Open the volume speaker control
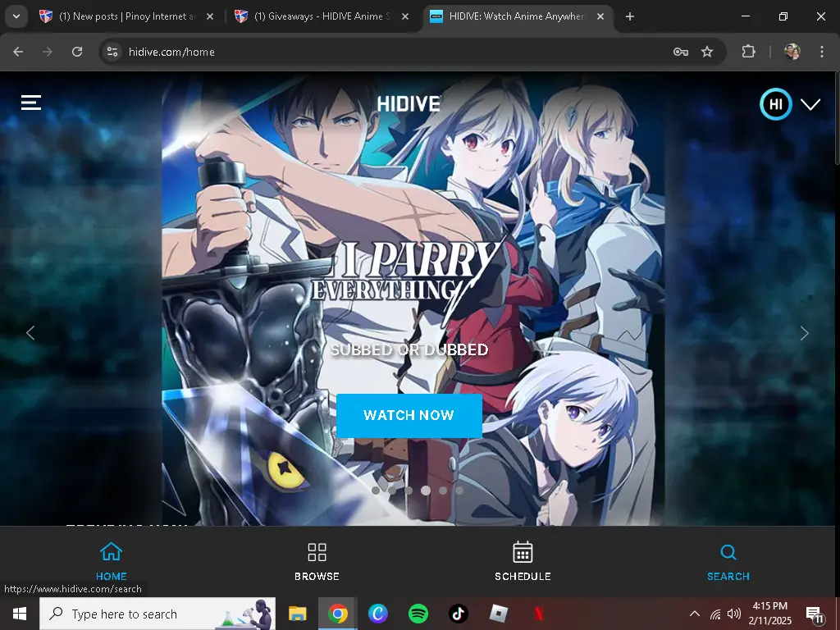840x630 pixels. (734, 614)
